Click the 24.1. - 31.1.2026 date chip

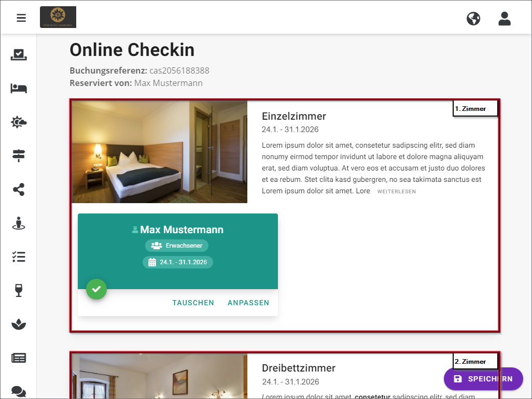[x=178, y=262]
